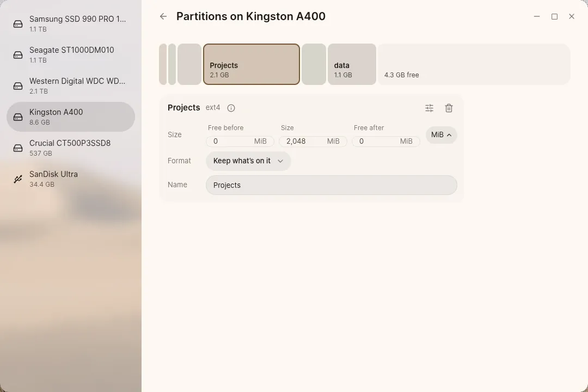Select Samsung SSD 990 PRO drive
The image size is (588, 392).
[71, 23]
